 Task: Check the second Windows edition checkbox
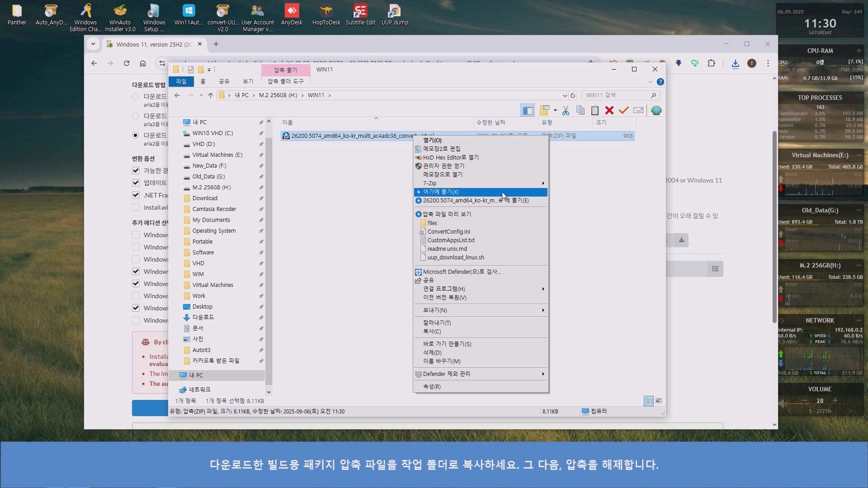click(x=136, y=247)
